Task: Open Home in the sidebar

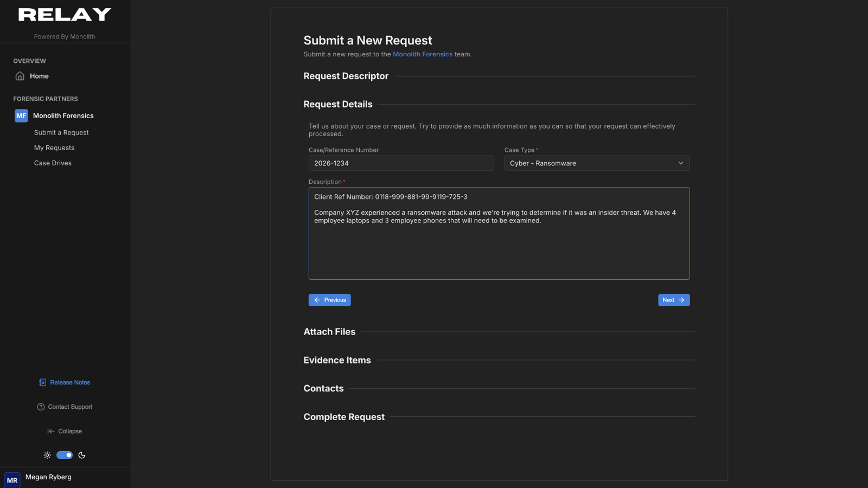Action: 39,76
